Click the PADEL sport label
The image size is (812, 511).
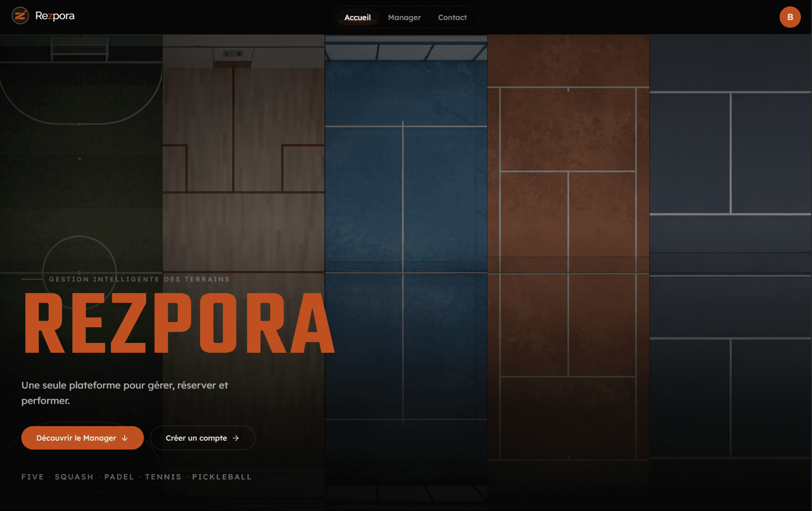(x=119, y=477)
